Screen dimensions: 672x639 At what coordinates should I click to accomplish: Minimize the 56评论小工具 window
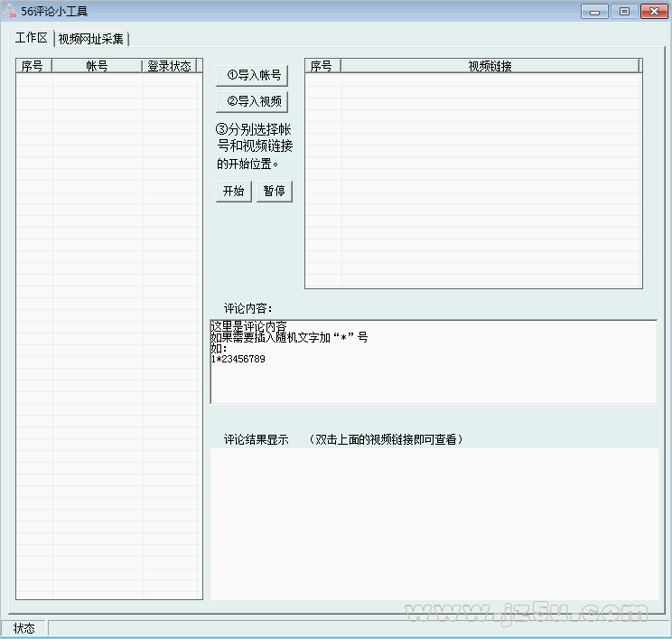point(594,12)
